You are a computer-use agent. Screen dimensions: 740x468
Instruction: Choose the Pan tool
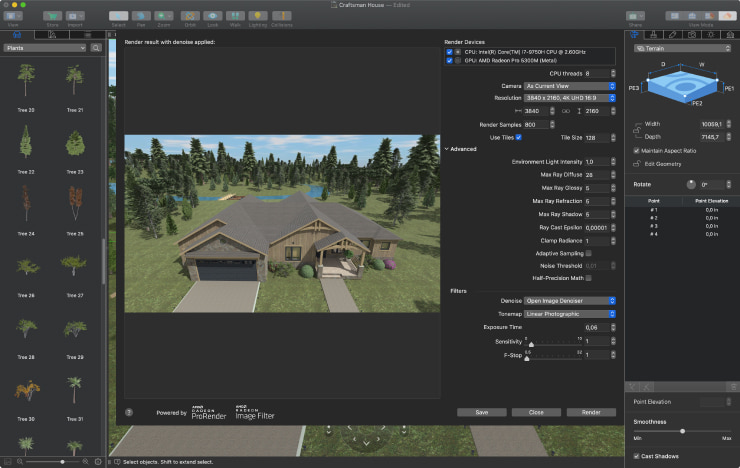pyautogui.click(x=141, y=16)
